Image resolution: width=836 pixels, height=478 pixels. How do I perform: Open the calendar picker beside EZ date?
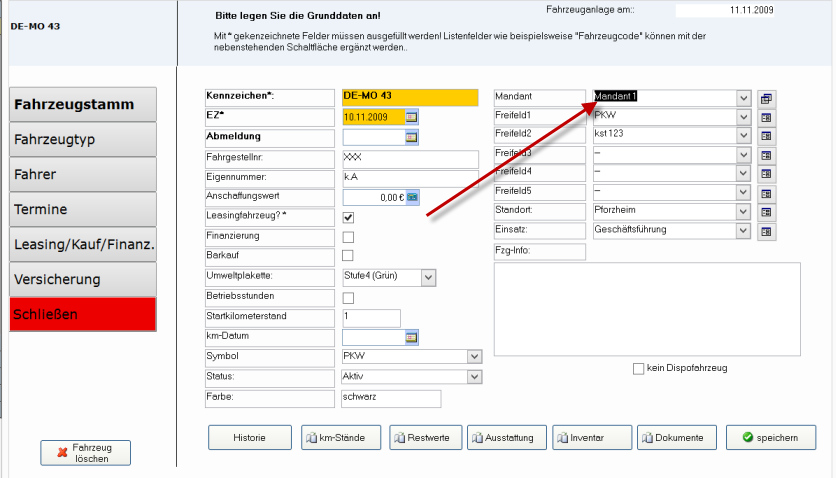click(411, 117)
